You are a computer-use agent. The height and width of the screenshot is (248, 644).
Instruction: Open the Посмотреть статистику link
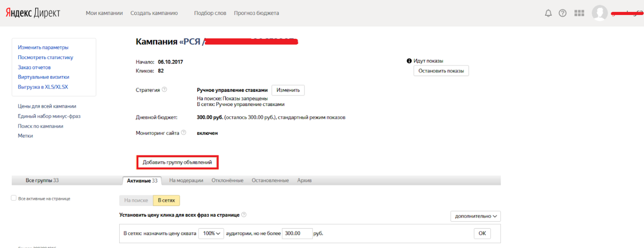click(45, 57)
